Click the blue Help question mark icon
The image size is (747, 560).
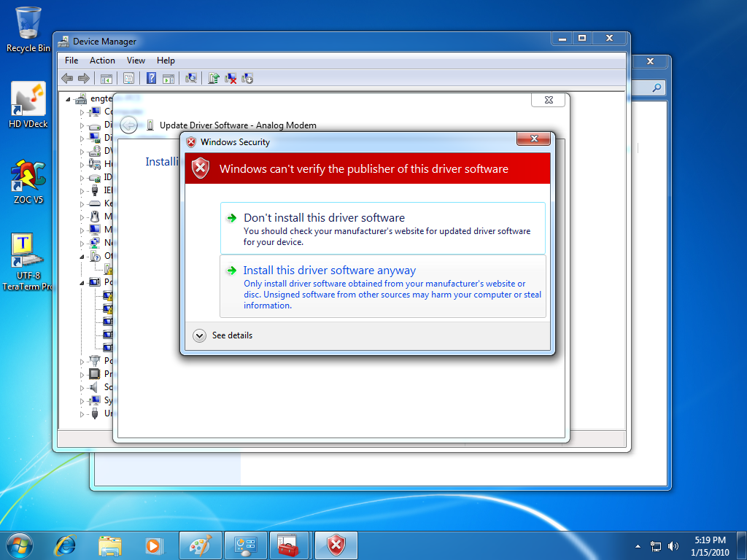coord(152,79)
